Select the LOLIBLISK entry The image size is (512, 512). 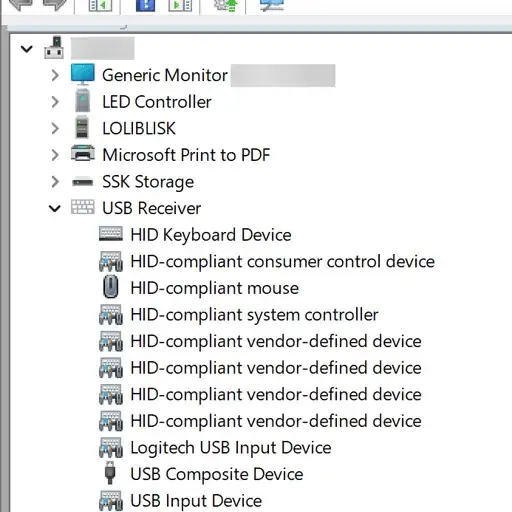tap(139, 129)
